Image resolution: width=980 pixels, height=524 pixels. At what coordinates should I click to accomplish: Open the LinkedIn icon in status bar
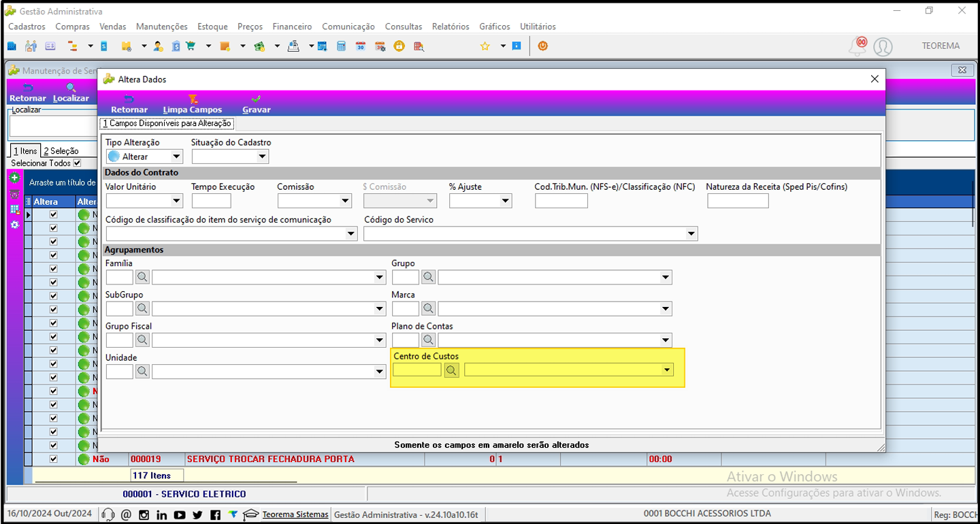tap(161, 514)
